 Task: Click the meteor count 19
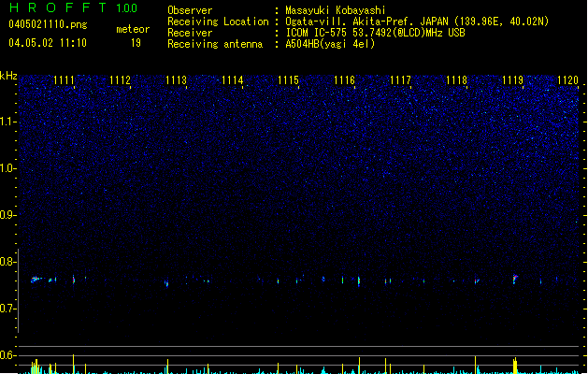point(136,43)
